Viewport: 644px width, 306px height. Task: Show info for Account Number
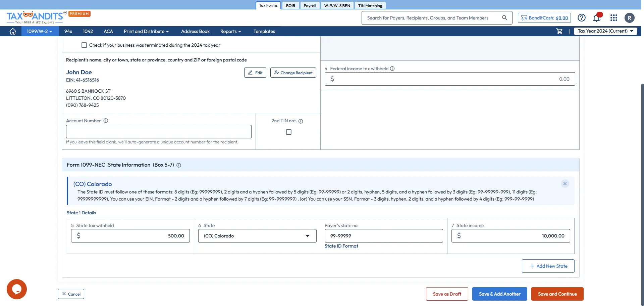(x=106, y=121)
